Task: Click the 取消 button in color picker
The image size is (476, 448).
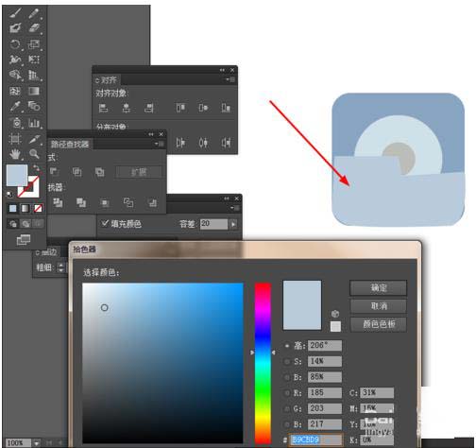Action: (378, 306)
